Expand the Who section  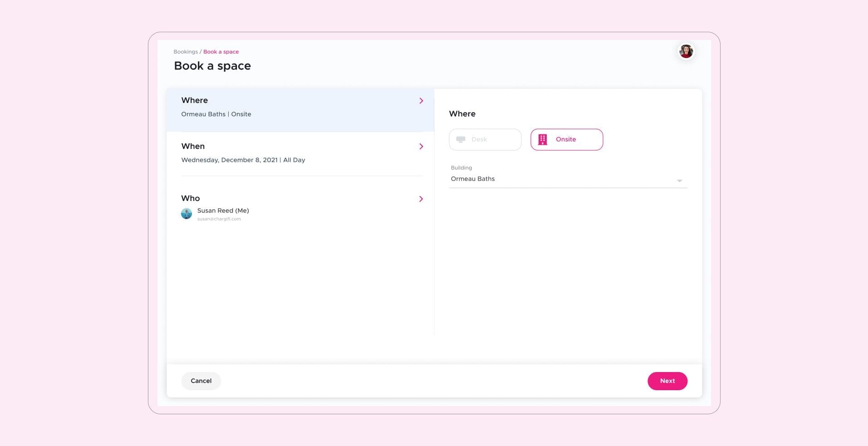(x=421, y=199)
